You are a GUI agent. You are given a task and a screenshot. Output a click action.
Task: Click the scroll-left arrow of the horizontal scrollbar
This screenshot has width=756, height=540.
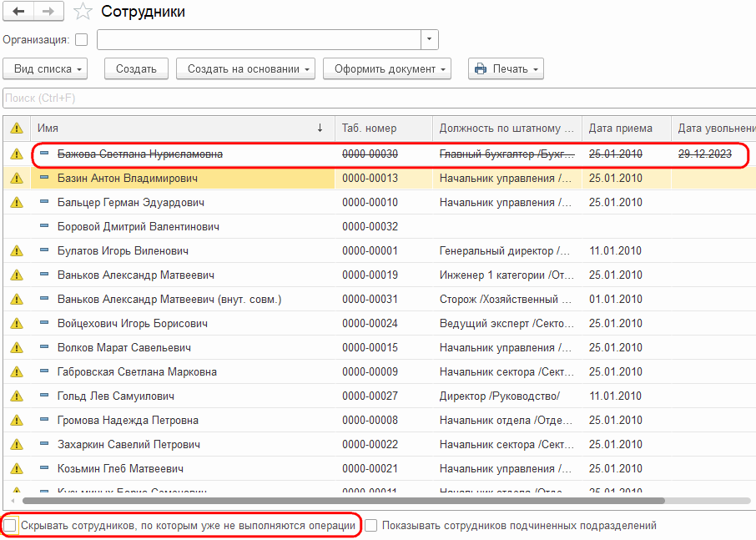[x=13, y=501]
